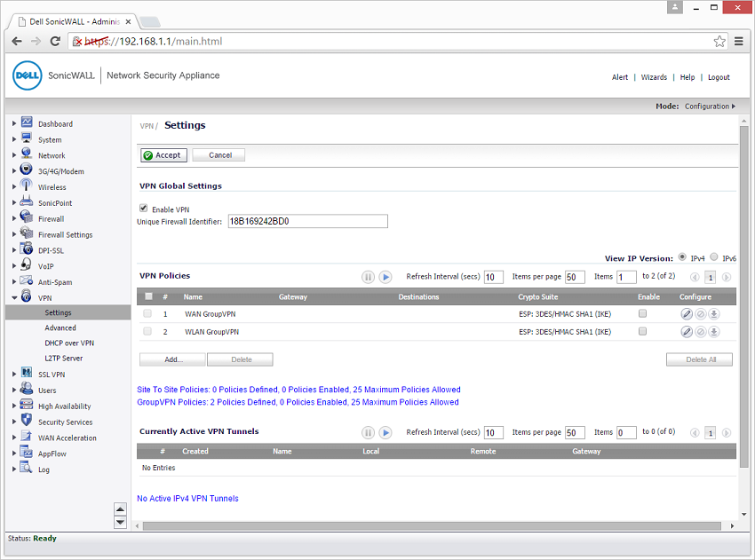755x560 pixels.
Task: Toggle the Enable VPN checkbox
Action: tap(144, 209)
